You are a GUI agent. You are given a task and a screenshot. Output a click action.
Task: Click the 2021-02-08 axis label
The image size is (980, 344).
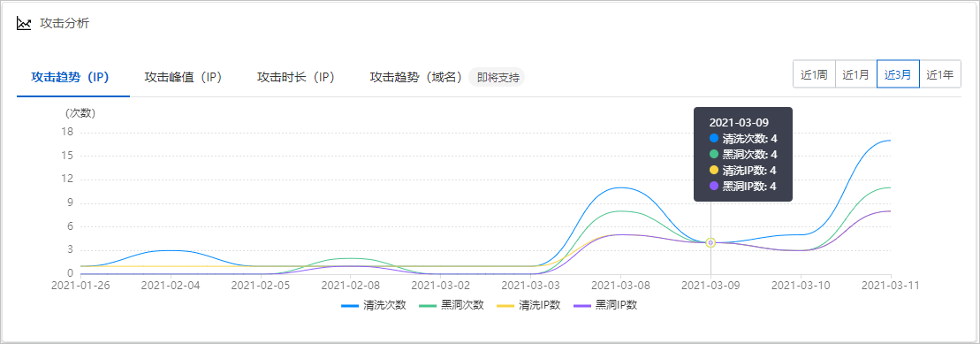click(x=351, y=285)
